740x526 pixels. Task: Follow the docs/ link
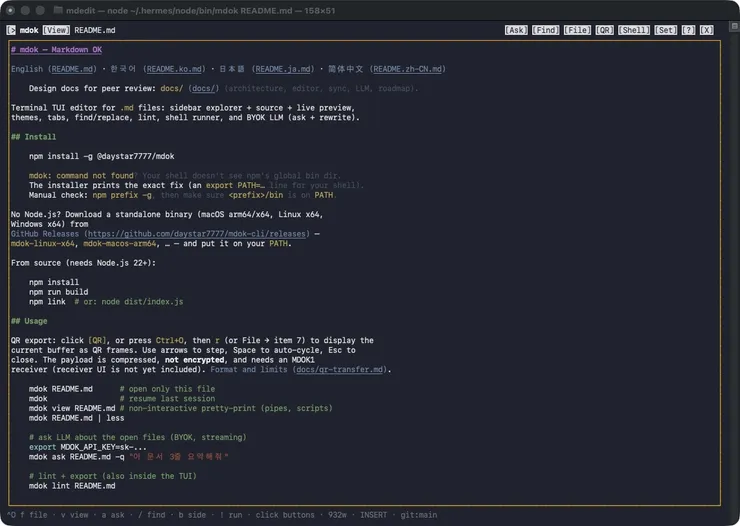[x=204, y=88]
